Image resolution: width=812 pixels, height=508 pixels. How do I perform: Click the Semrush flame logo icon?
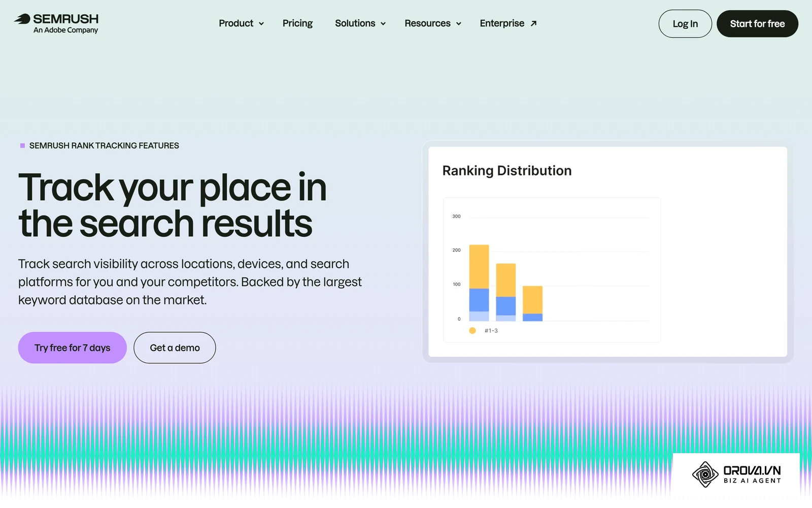point(22,19)
